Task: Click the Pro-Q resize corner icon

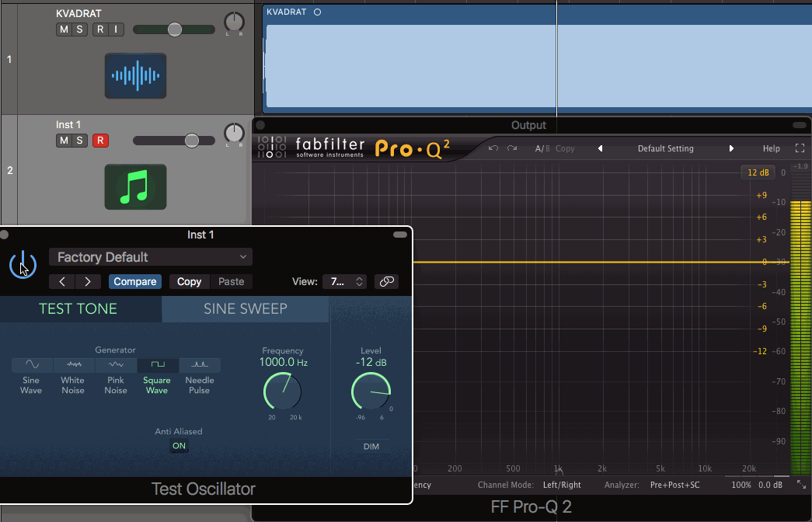Action: click(x=801, y=485)
